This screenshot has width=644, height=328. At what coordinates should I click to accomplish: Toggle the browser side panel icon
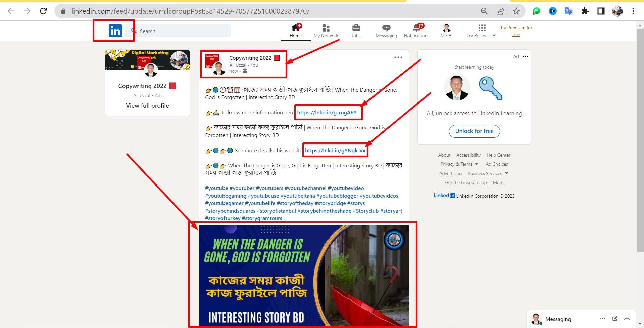(x=601, y=11)
